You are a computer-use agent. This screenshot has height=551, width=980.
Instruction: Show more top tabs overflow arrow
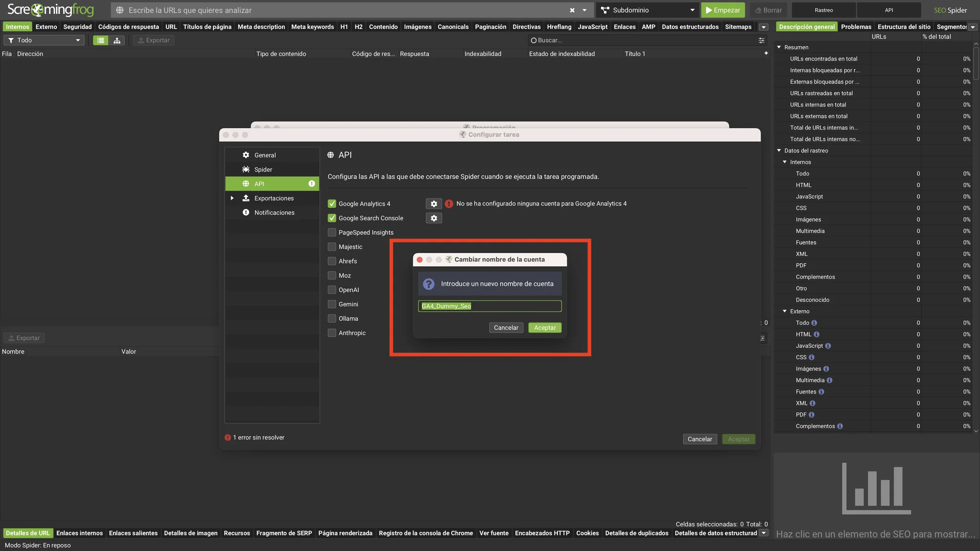[x=764, y=27]
